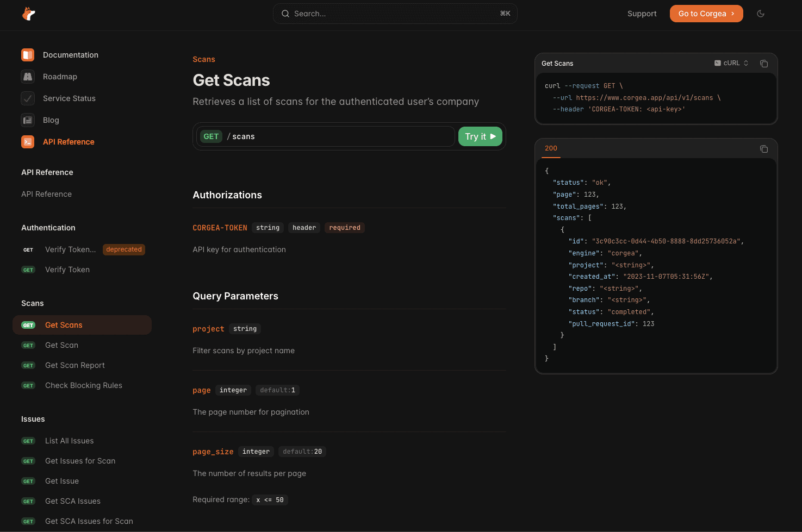
Task: Click the Corgea fox logo
Action: tap(28, 14)
